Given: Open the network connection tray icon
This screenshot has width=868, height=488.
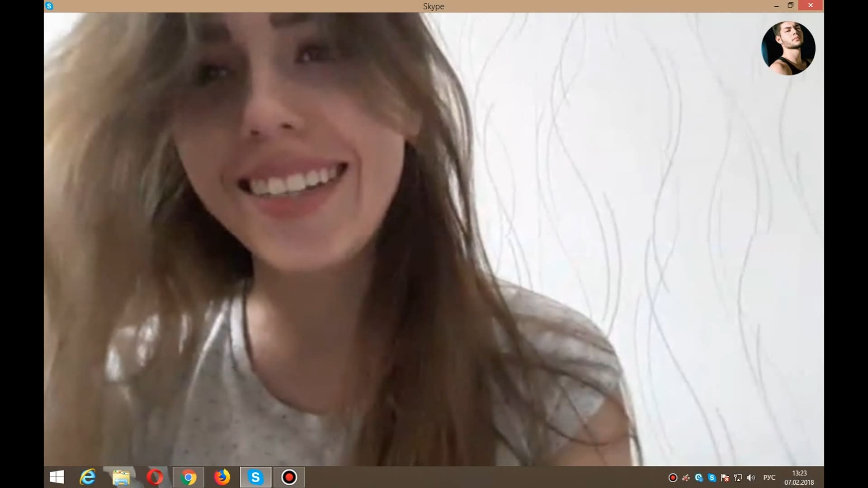Looking at the screenshot, I should [738, 478].
